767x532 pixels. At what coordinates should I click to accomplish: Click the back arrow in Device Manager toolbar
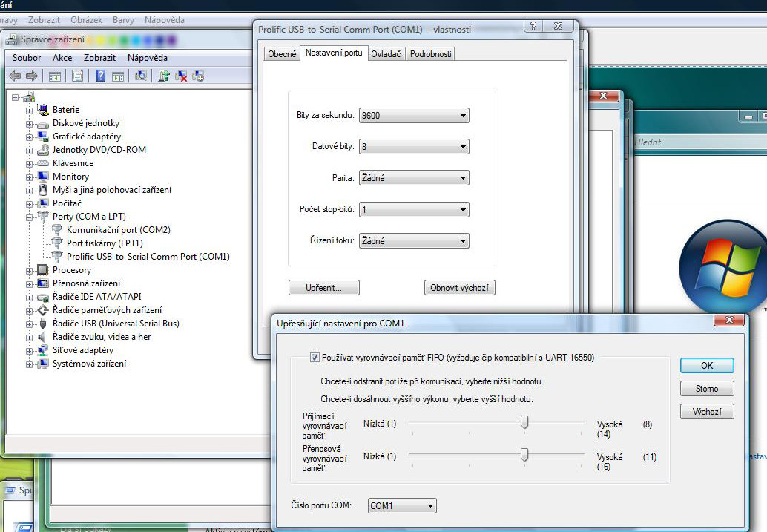click(15, 76)
